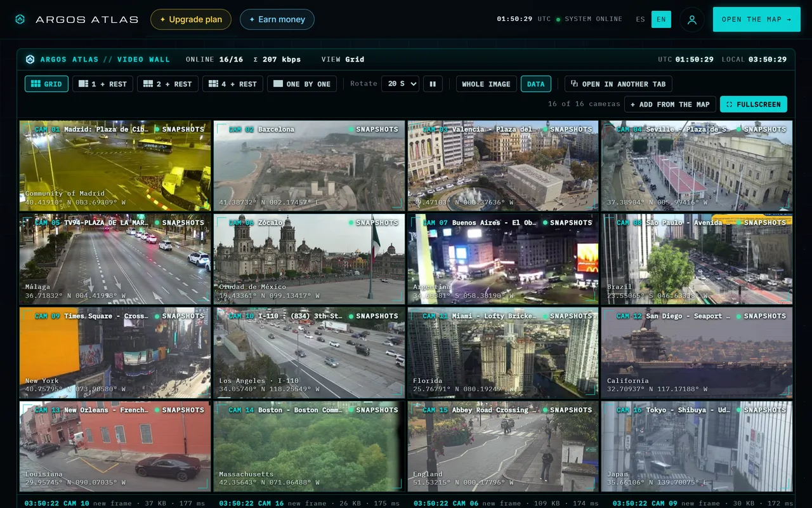Viewport: 812px width, 508px height.
Task: Switch language to ES
Action: [x=641, y=20]
